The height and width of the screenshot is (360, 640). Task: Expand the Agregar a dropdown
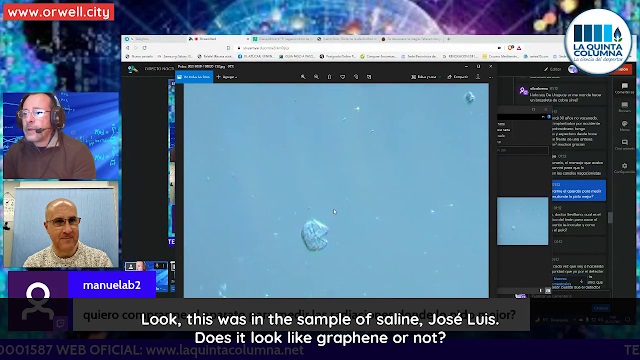(227, 77)
